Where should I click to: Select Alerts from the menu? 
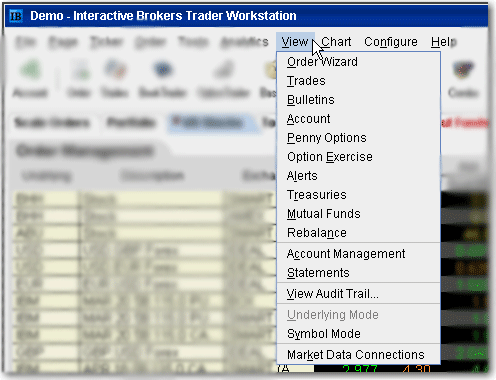(359, 176)
